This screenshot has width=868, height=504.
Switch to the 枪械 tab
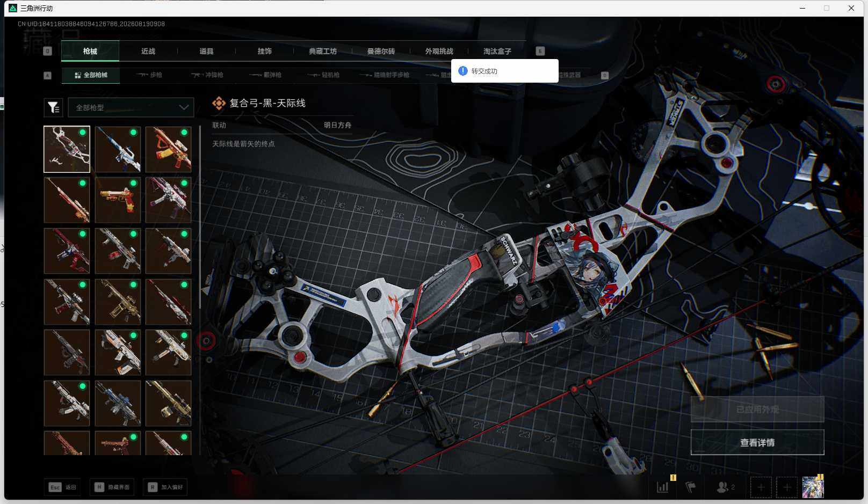coord(90,51)
